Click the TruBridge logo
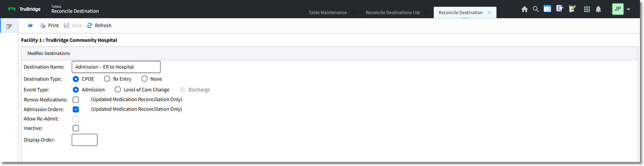This screenshot has height=166, width=644. coord(24,9)
